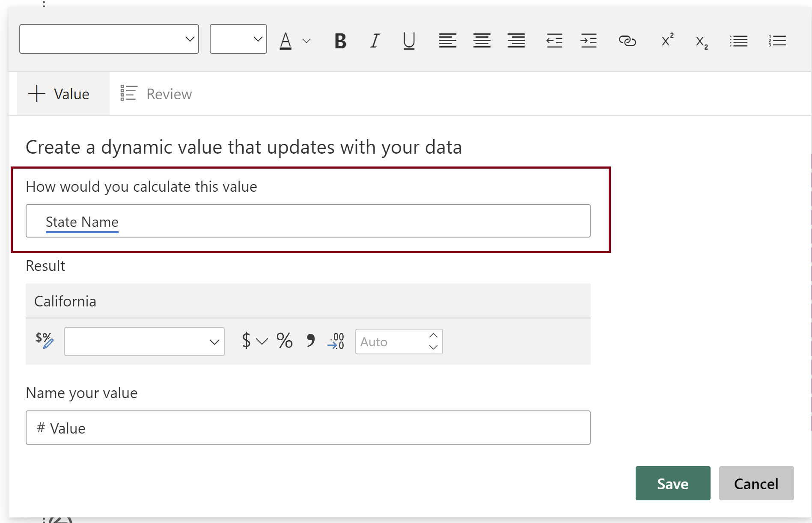Align text to the left

[447, 41]
